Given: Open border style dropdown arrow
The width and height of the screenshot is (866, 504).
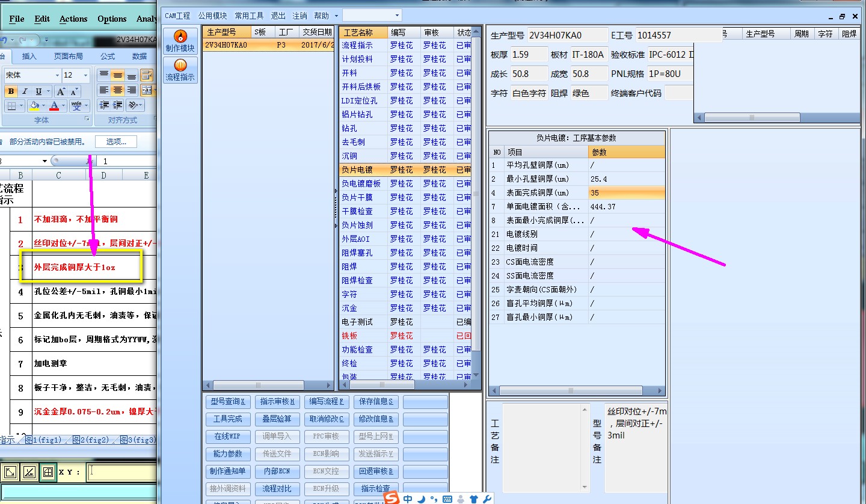Looking at the screenshot, I should point(21,106).
